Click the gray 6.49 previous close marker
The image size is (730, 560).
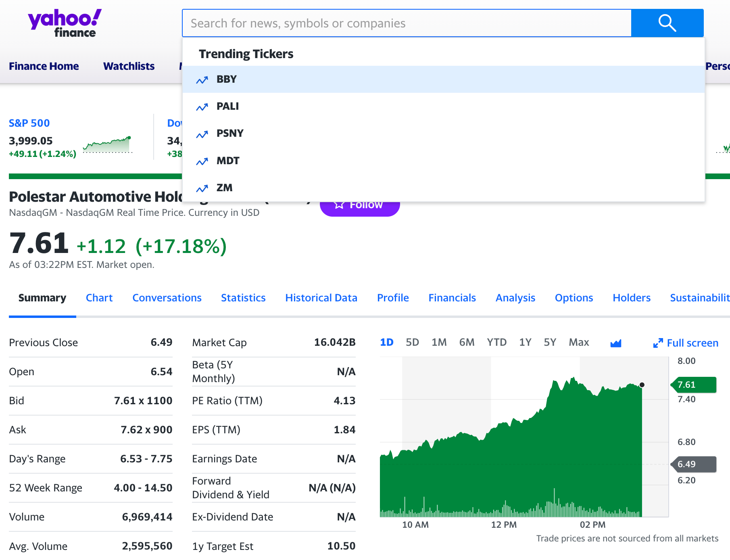694,464
